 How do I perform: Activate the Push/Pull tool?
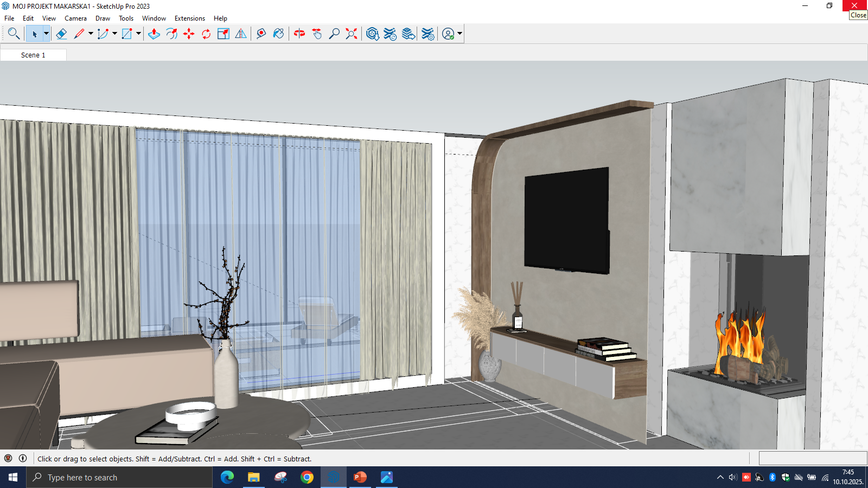coord(154,34)
